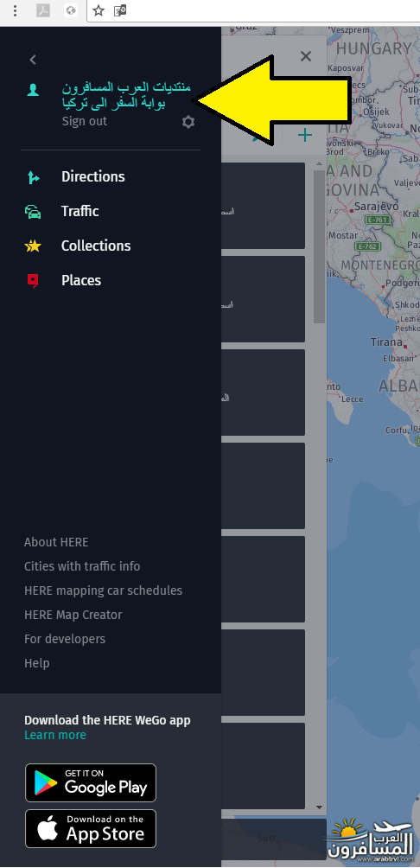Viewport: 420px width, 868px height.
Task: Open HERE Map Creator link
Action: 73,615
